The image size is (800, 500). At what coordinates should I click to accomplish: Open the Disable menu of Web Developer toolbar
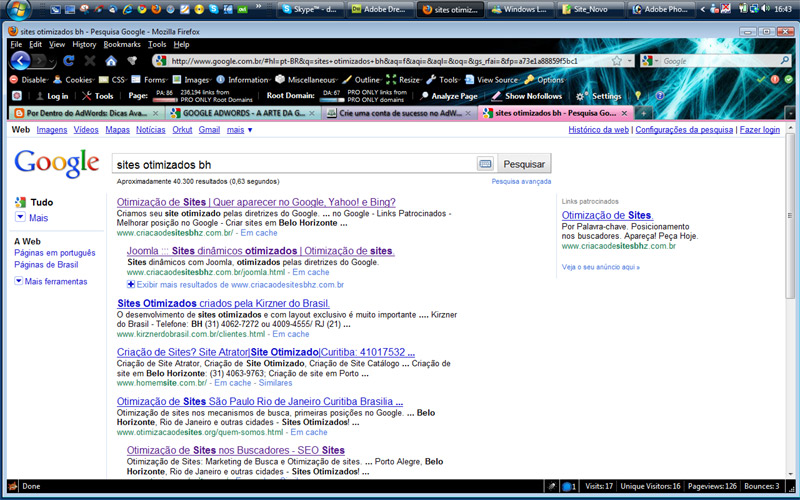click(x=29, y=80)
